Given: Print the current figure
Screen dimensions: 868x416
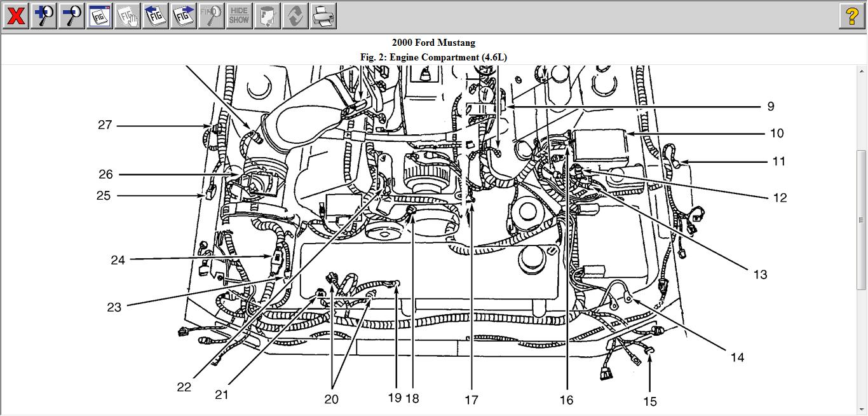Looking at the screenshot, I should tap(323, 16).
